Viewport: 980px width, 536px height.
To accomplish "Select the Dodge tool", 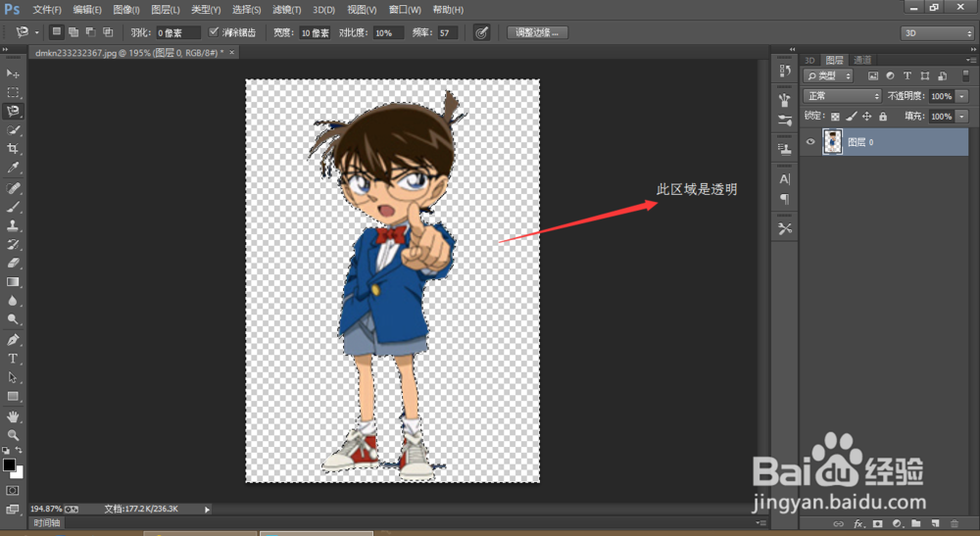I will coord(13,319).
